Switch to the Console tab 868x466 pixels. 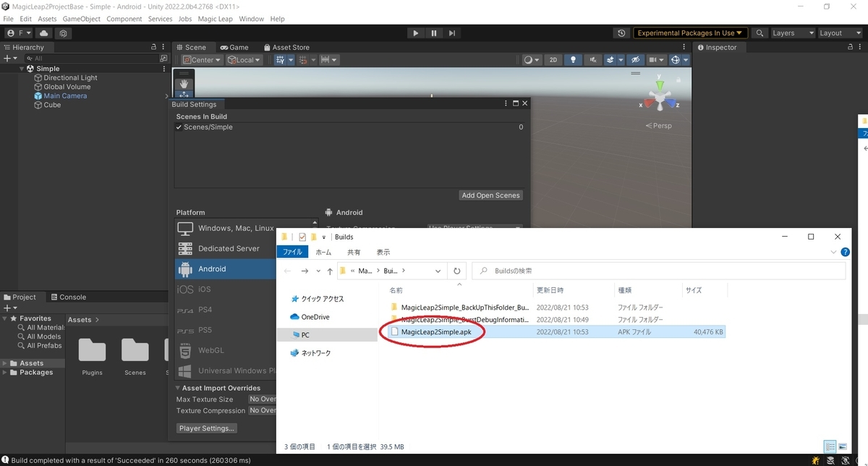pos(68,297)
